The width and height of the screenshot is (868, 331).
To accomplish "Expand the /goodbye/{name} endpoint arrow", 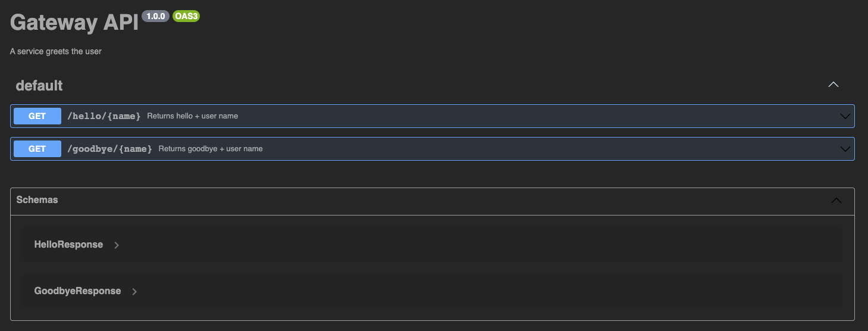I will pyautogui.click(x=845, y=149).
